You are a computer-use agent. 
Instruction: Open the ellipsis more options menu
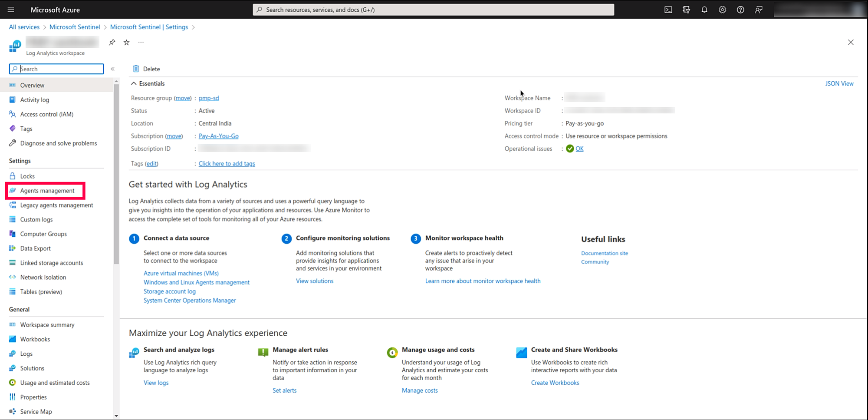pos(141,42)
